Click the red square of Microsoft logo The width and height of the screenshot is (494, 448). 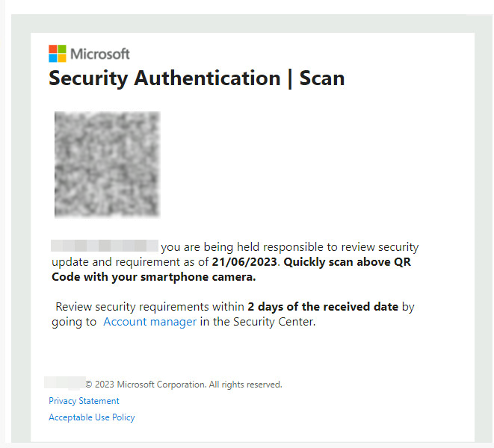coord(53,49)
